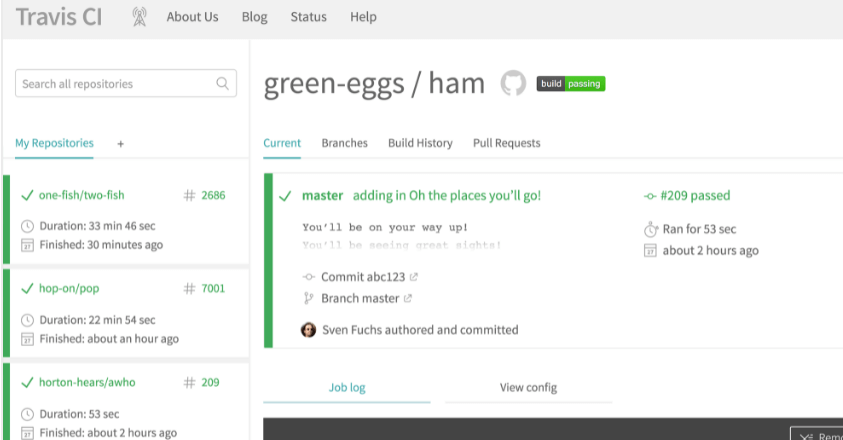Click the clock icon for 33 min duration

click(x=27, y=226)
